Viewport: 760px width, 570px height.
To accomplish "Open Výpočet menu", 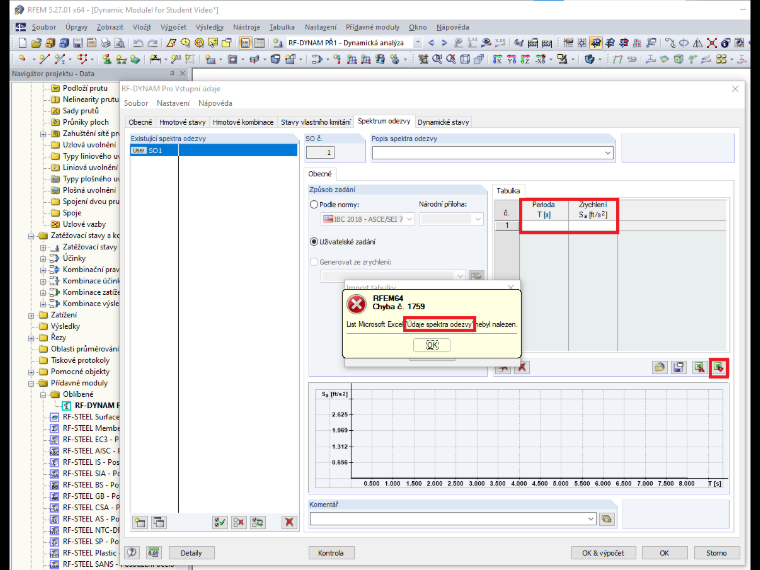I will pos(173,27).
